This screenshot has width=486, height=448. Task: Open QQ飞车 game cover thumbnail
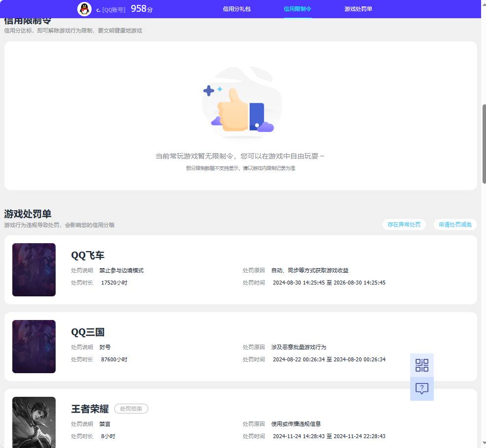coord(34,270)
